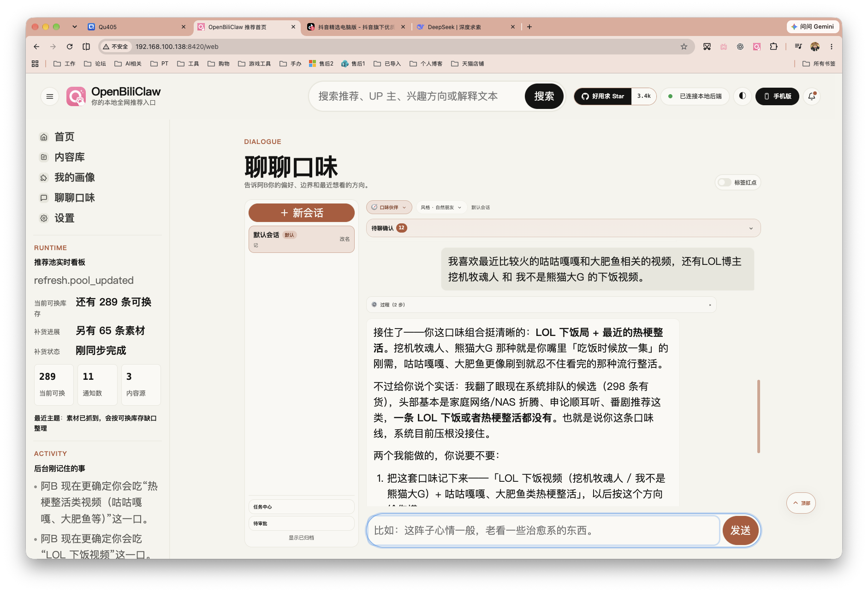Expand the 过程 (2 步) section

(x=541, y=305)
